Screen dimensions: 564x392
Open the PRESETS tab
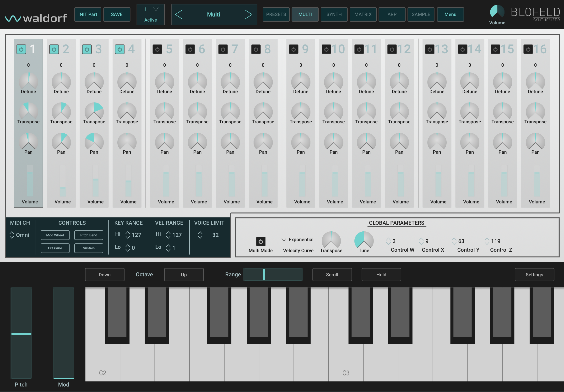click(276, 15)
